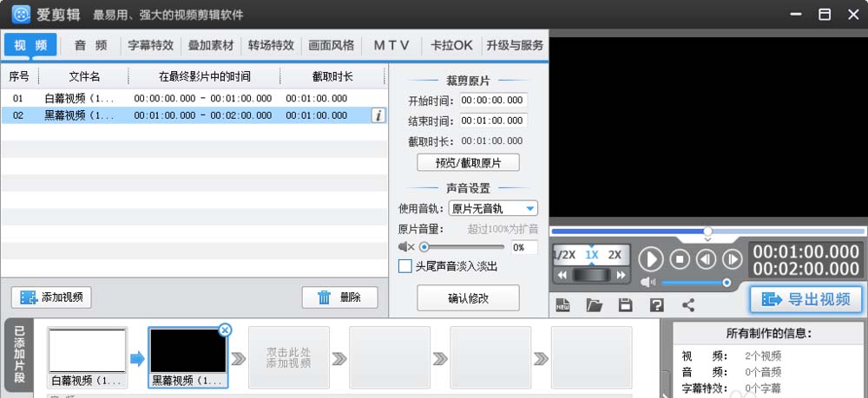The height and width of the screenshot is (398, 868).
Task: Click the player volume speaker icon
Action: pyautogui.click(x=648, y=283)
